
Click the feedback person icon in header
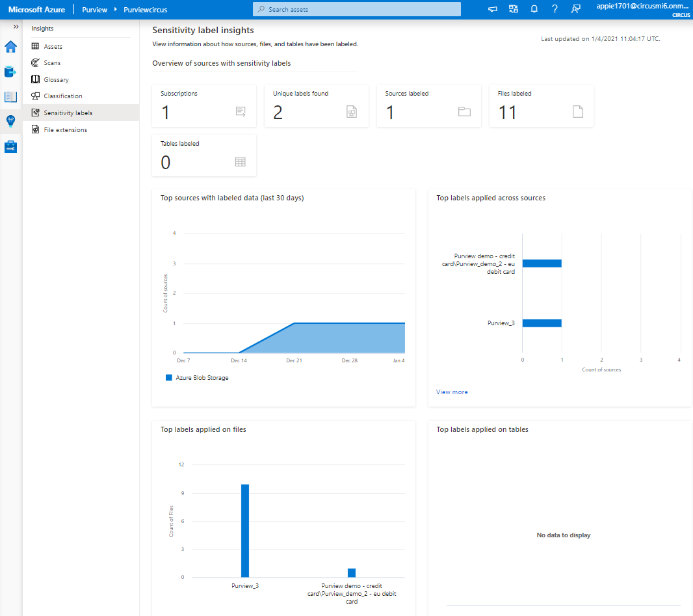pyautogui.click(x=575, y=9)
